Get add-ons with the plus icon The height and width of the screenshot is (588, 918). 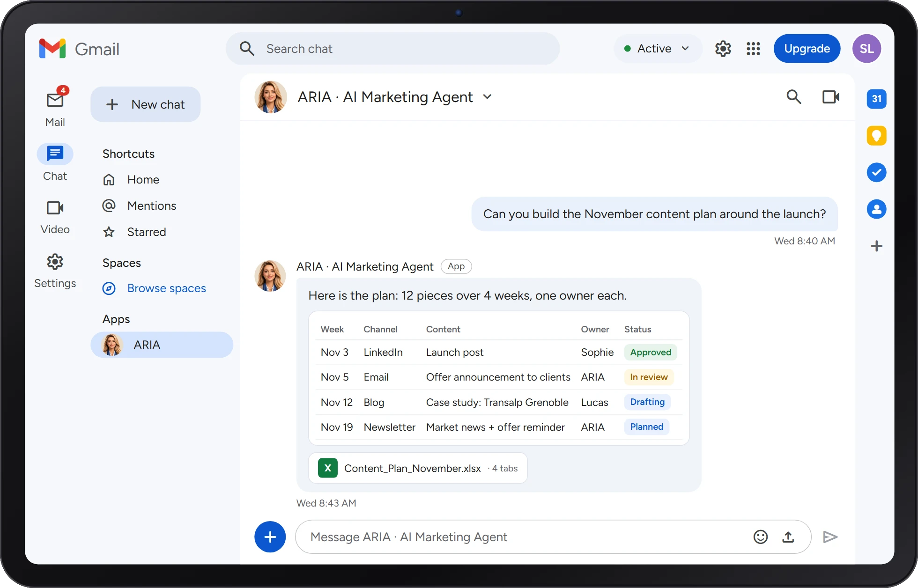point(876,246)
